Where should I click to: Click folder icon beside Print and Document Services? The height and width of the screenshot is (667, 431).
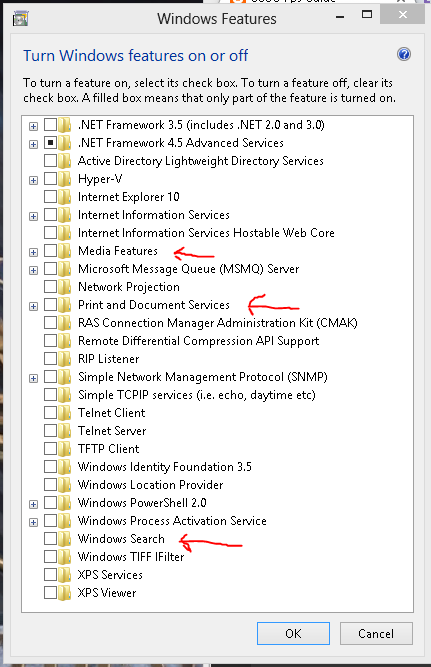coord(65,305)
